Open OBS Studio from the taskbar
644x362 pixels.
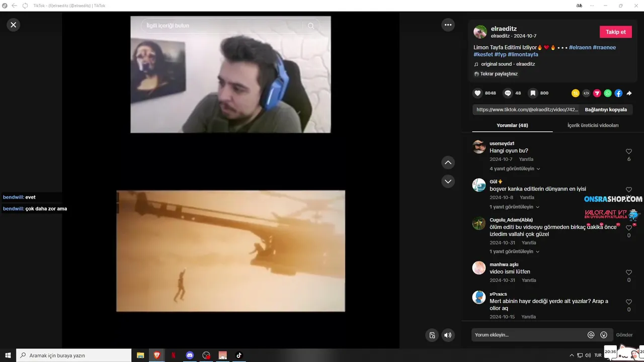point(206,355)
